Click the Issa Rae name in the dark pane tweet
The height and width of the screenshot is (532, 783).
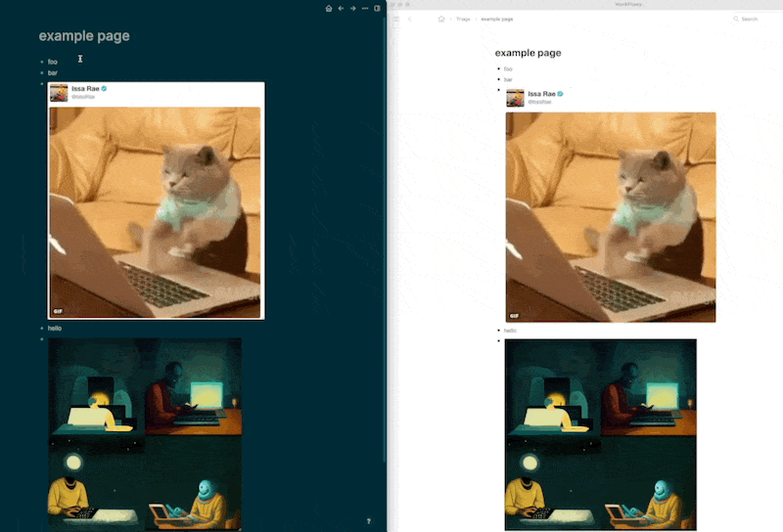pos(85,88)
